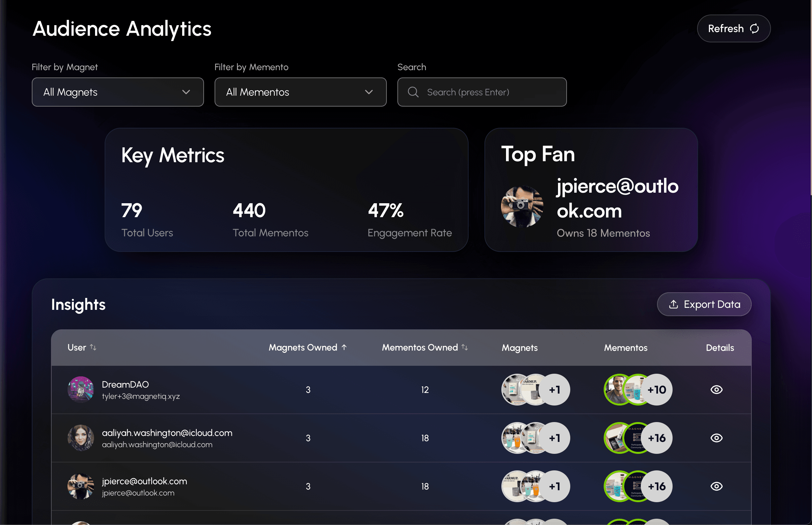
Task: Click the Export Data button
Action: click(704, 304)
